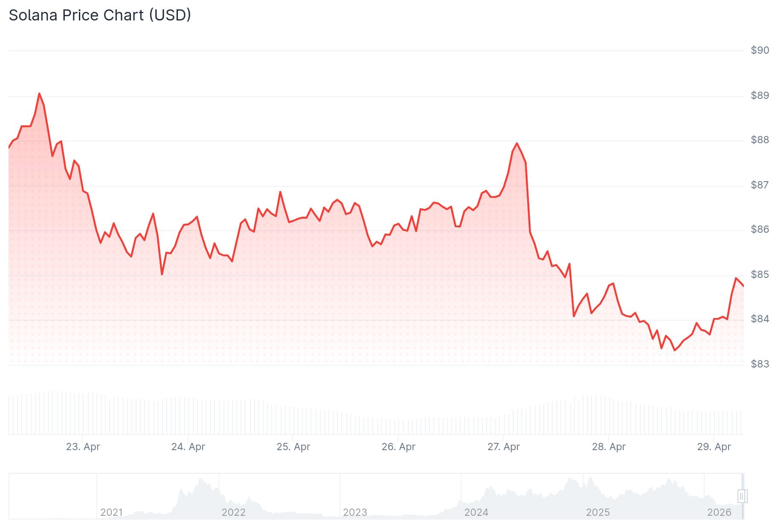Select the 25. Apr axis label
This screenshot has height=532, width=778.
click(x=293, y=447)
